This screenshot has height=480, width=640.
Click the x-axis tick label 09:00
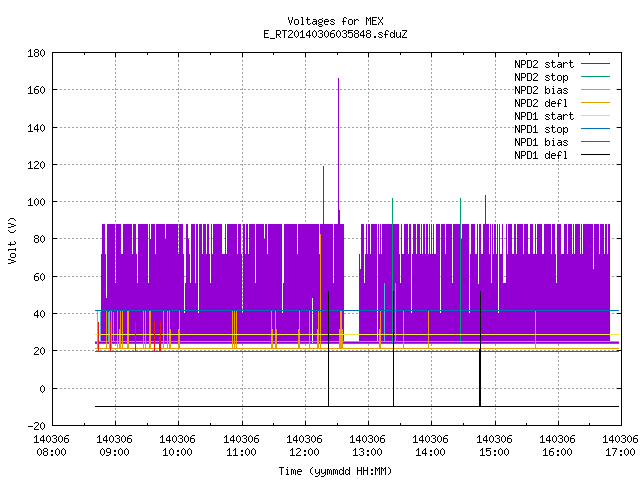114,453
